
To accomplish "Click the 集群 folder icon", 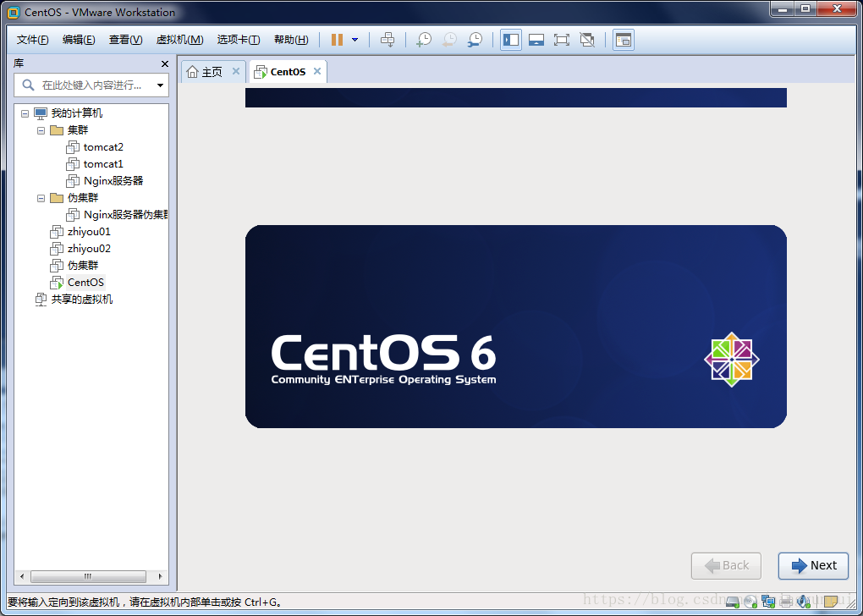I will 57,130.
